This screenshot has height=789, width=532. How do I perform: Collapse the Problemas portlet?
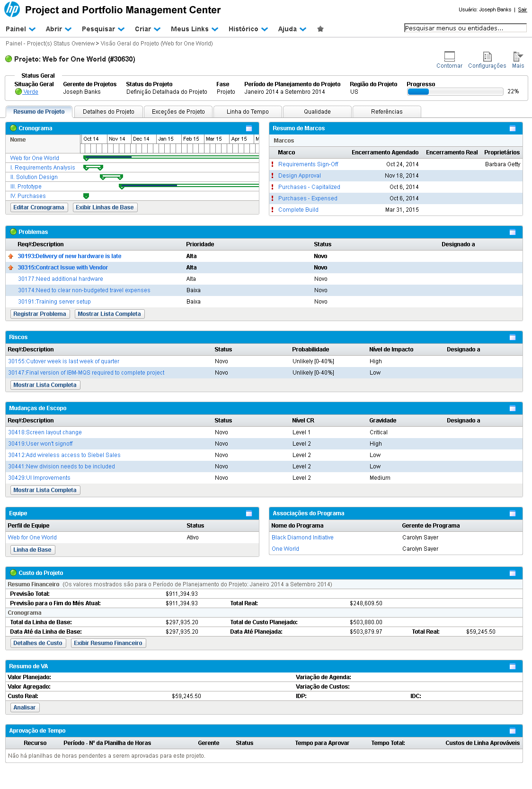tap(512, 232)
